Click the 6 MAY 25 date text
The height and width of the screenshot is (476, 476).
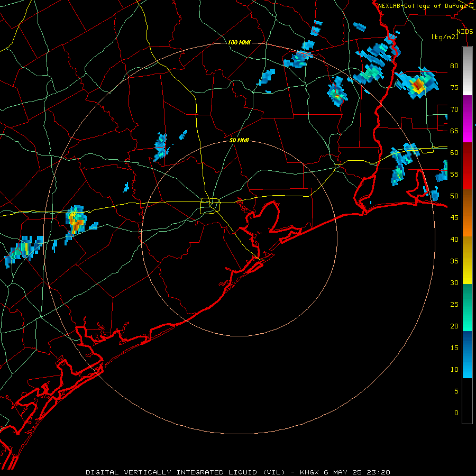(343, 472)
